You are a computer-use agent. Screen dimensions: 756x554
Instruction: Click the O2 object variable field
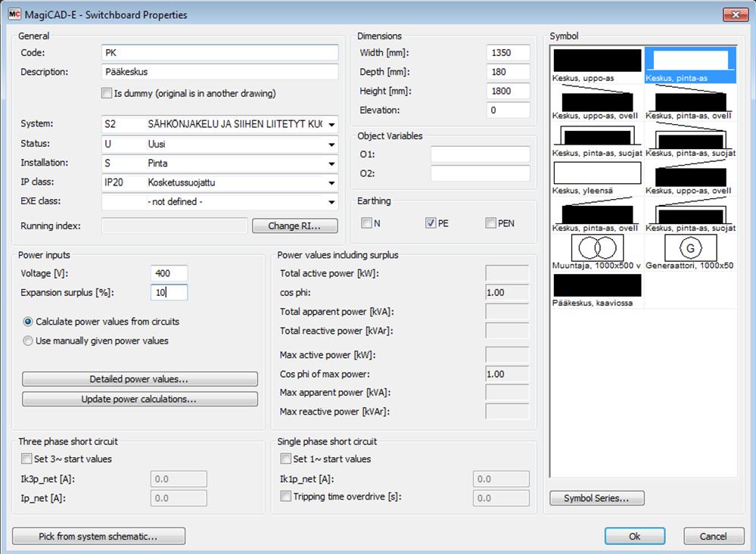pos(481,173)
